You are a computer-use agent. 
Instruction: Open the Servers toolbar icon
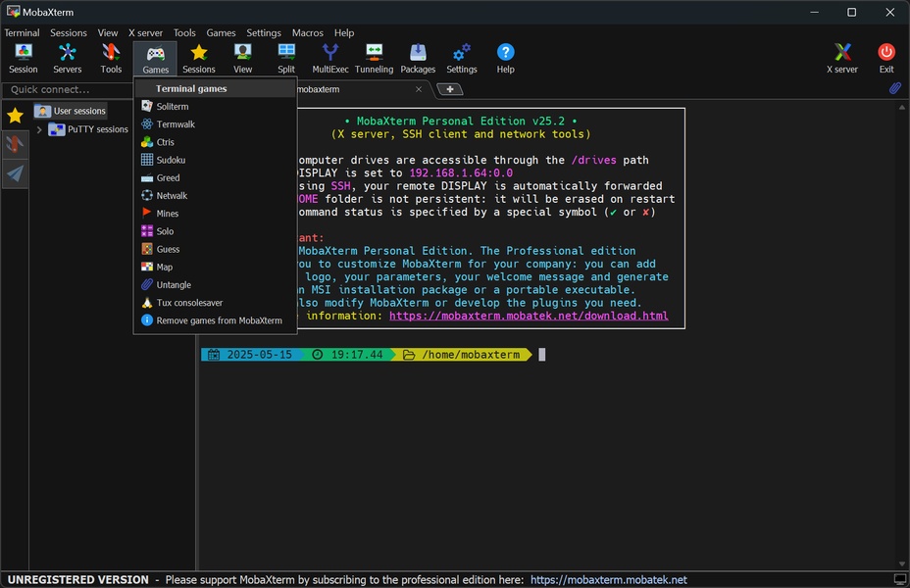point(67,58)
